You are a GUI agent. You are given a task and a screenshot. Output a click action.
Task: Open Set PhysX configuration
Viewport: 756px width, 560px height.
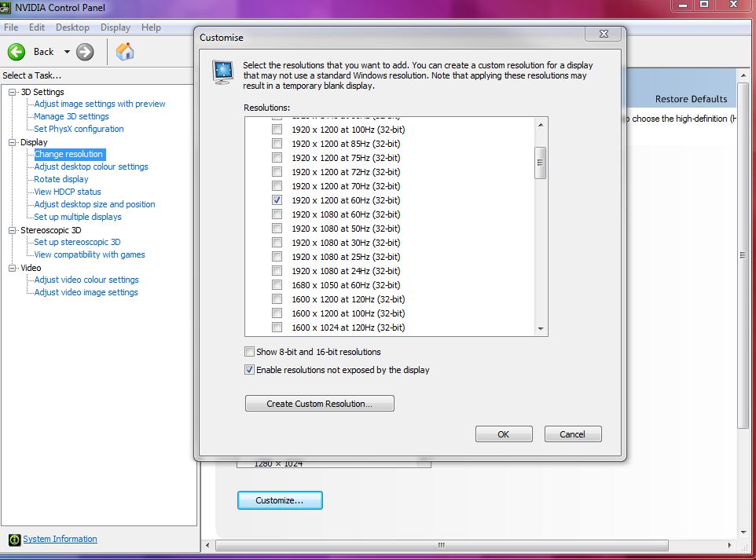click(x=79, y=129)
